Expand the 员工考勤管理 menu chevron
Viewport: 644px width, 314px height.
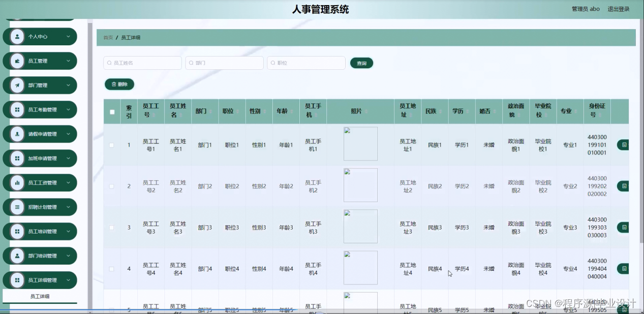point(68,110)
